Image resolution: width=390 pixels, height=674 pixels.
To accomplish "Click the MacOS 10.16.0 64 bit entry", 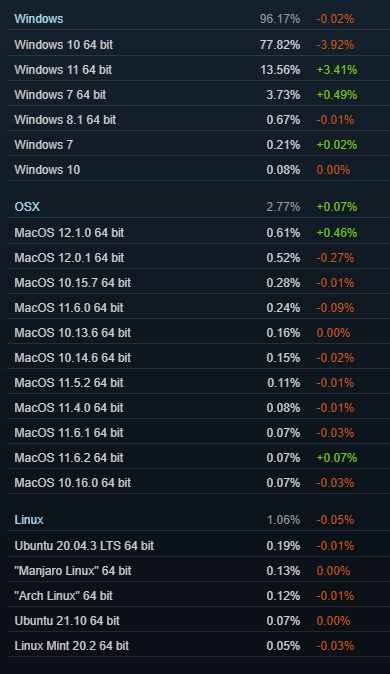I will [x=198, y=482].
